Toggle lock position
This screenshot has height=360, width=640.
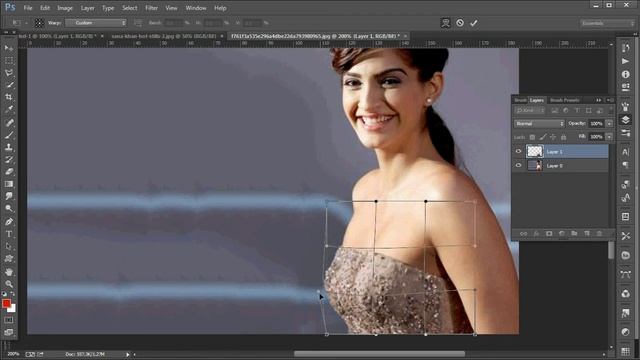click(553, 137)
